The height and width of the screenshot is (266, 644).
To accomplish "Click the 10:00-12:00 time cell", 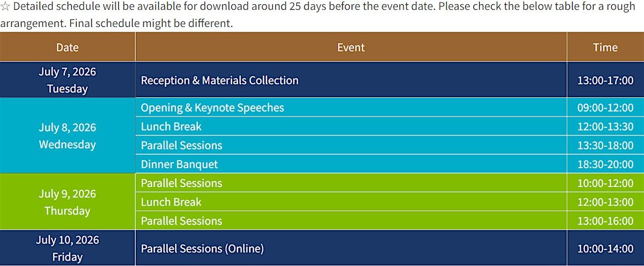I will pyautogui.click(x=605, y=183).
